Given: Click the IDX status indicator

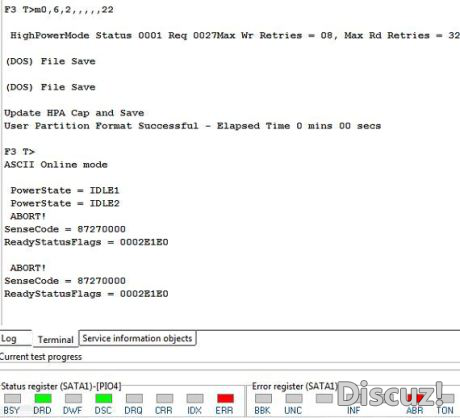Looking at the screenshot, I should (195, 398).
